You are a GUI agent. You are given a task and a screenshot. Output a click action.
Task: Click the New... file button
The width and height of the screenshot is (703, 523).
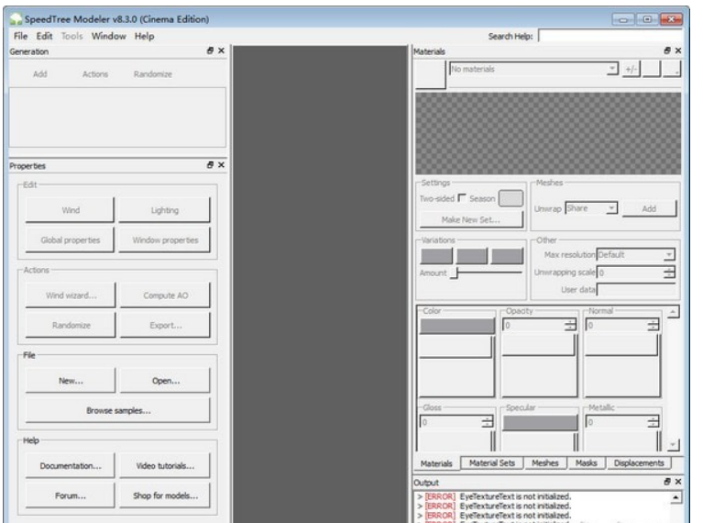point(70,380)
